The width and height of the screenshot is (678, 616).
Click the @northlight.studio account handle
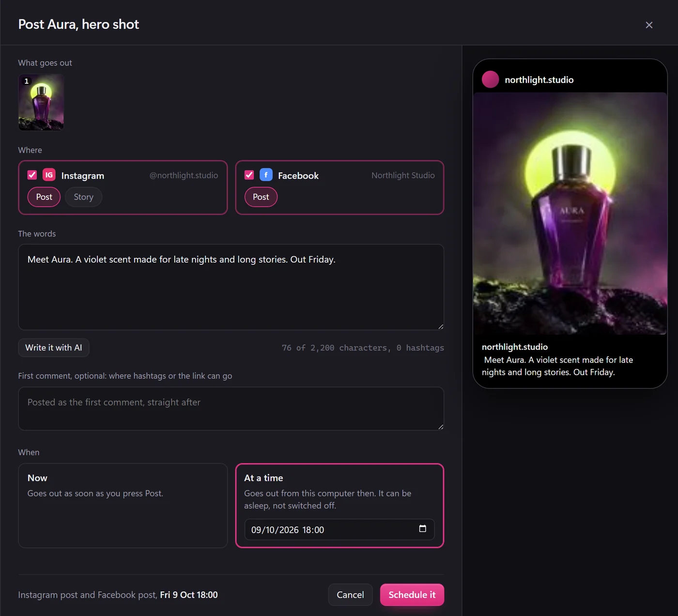click(184, 175)
